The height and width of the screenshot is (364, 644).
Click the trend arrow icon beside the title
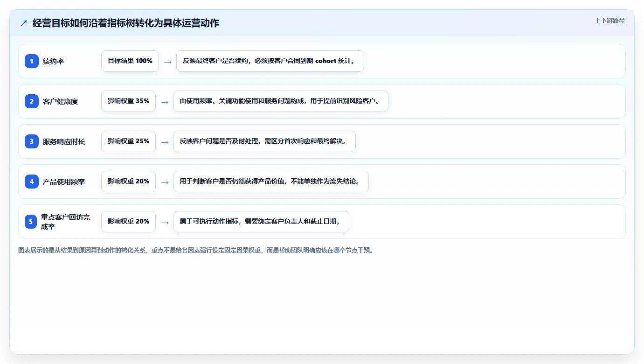click(x=24, y=23)
